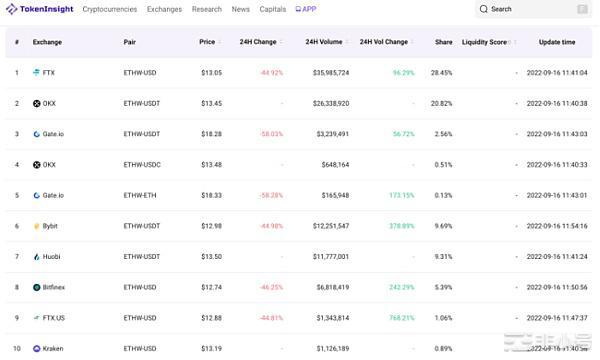Image resolution: width=600 pixels, height=360 pixels.
Task: Click the $1,343,814 volume value
Action: click(333, 318)
